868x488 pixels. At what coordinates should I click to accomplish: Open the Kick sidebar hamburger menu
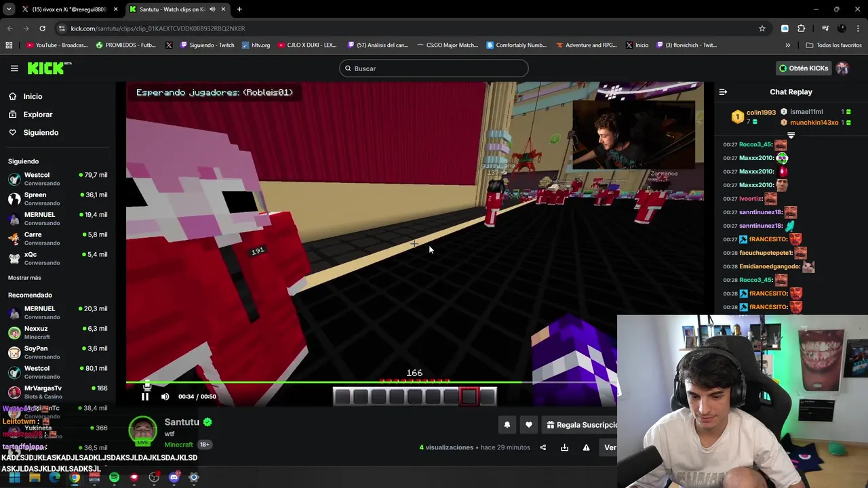[x=14, y=68]
